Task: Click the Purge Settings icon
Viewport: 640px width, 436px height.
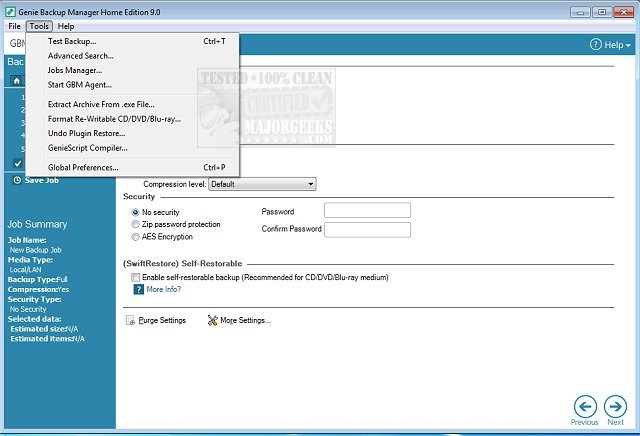Action: coord(130,320)
